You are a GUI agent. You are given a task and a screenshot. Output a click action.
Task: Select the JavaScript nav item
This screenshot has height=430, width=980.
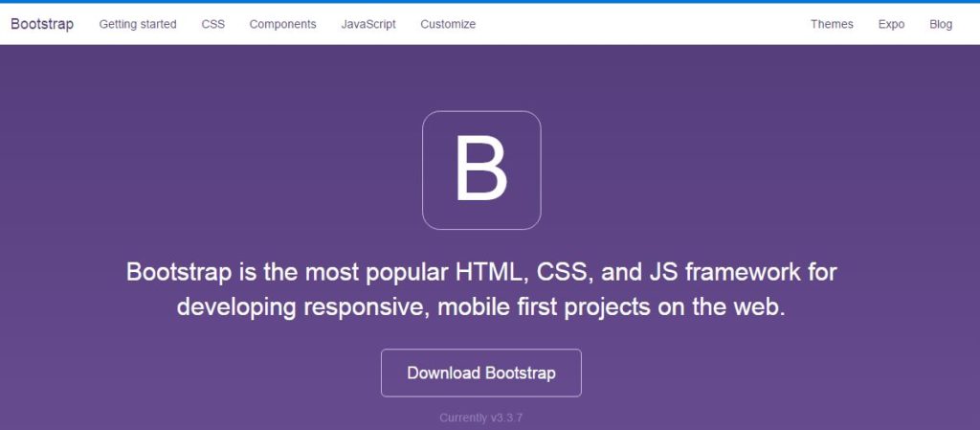pos(368,24)
